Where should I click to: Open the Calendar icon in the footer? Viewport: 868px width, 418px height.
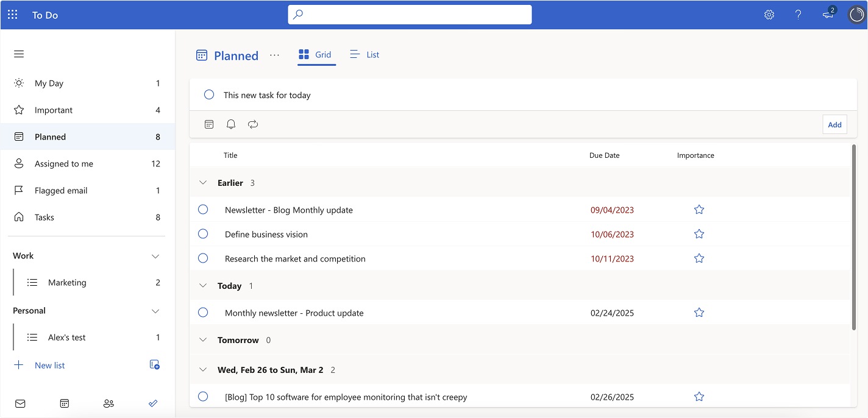point(64,403)
